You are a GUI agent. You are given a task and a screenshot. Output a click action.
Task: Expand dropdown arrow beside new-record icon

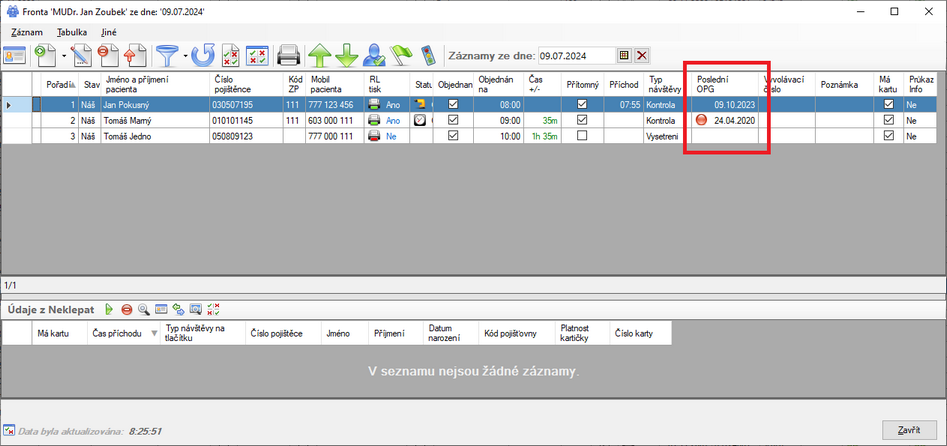point(63,56)
